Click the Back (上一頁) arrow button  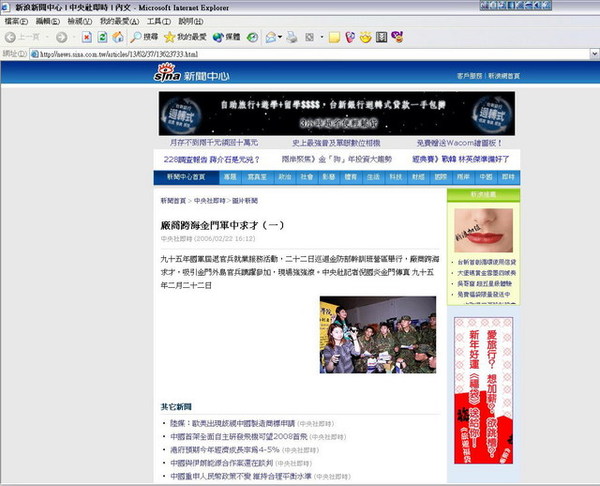point(22,37)
